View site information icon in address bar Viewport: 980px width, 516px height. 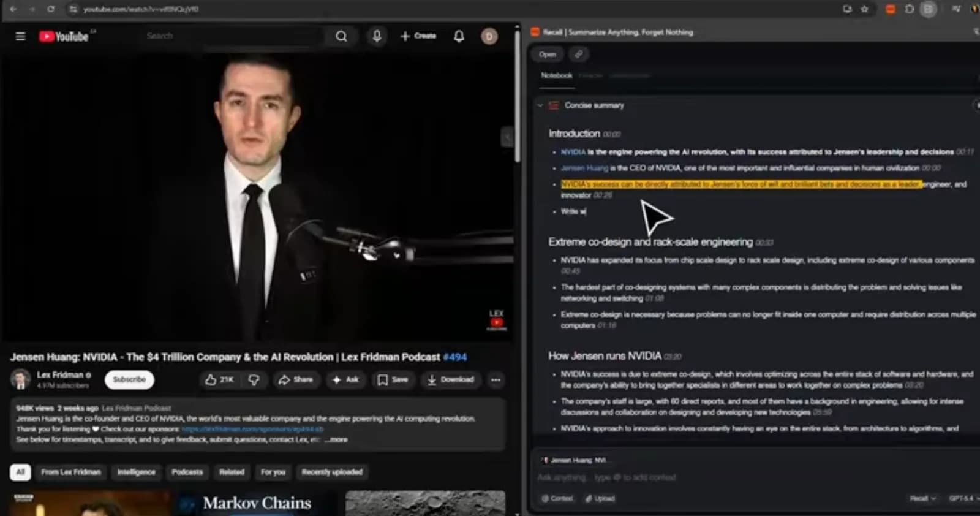tap(73, 9)
